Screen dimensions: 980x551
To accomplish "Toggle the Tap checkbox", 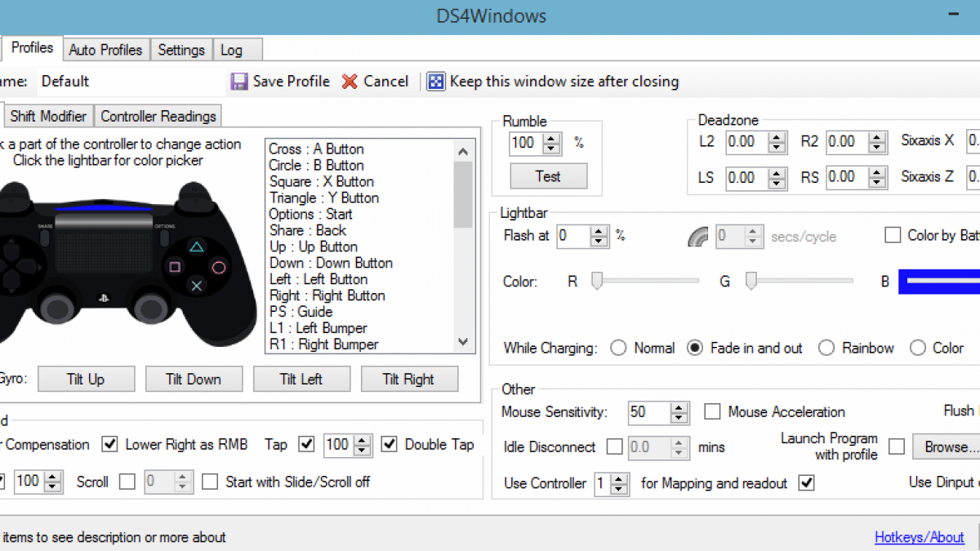I will pos(307,444).
